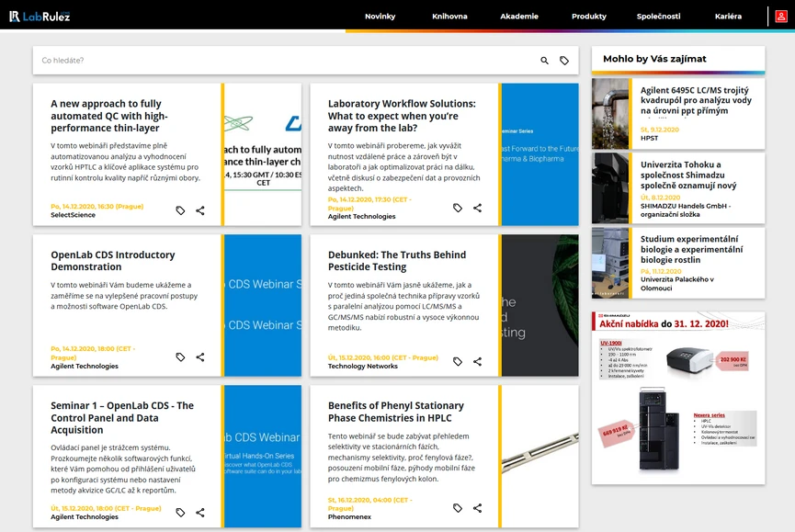
Task: Click 'SelectScience' organizer name
Action: (73, 215)
